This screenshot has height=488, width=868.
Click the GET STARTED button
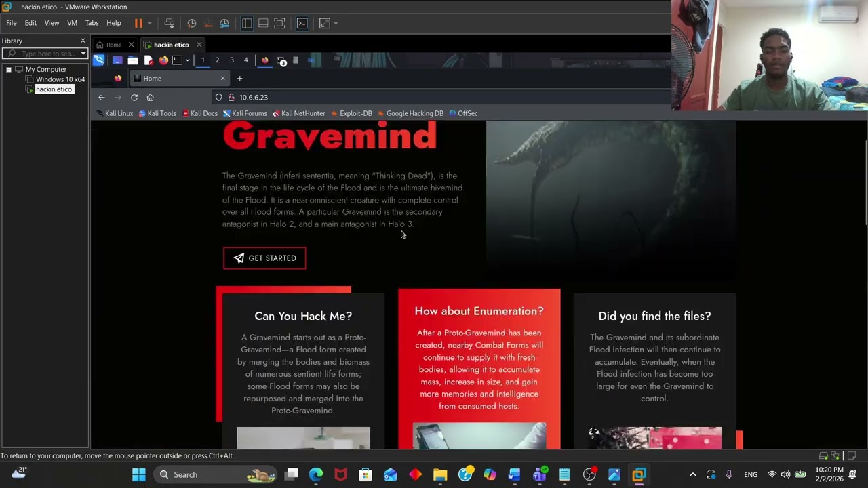coord(264,258)
